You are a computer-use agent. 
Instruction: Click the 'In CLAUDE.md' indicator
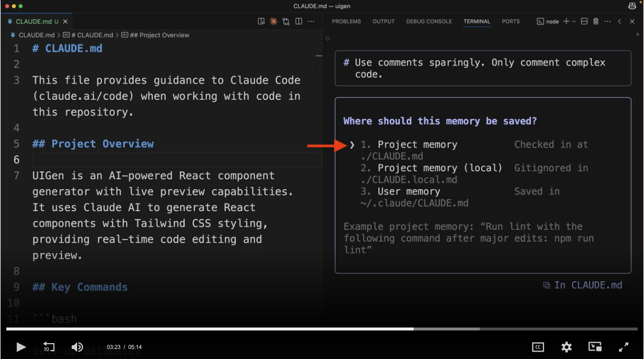583,285
